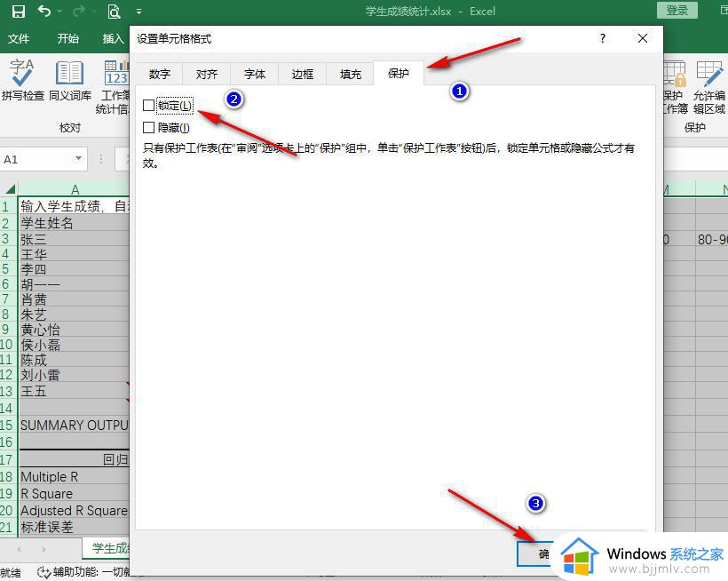
Task: Click cell containing 陈成
Action: [75, 360]
